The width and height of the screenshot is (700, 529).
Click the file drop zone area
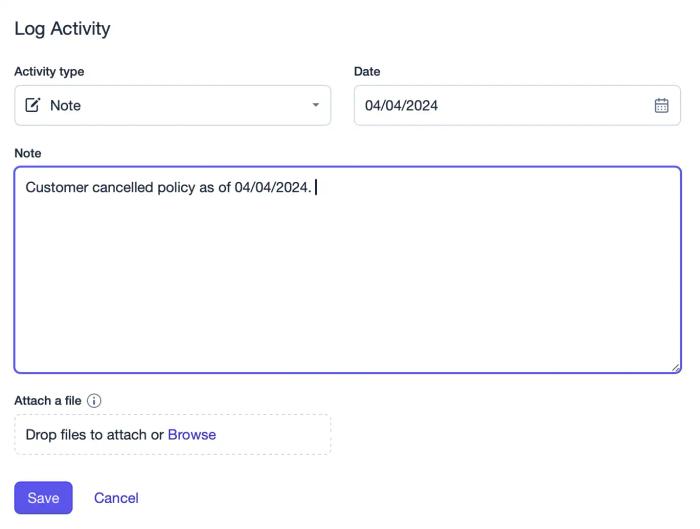click(173, 434)
